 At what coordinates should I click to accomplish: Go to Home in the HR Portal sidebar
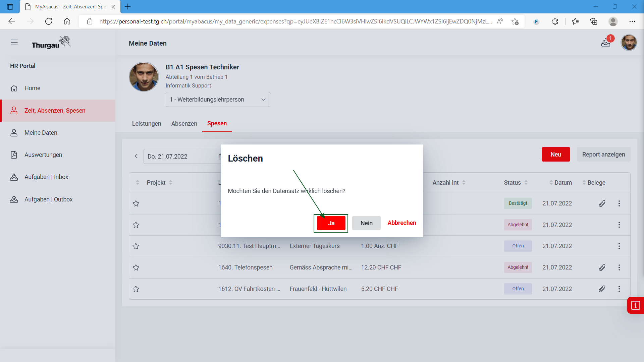32,88
